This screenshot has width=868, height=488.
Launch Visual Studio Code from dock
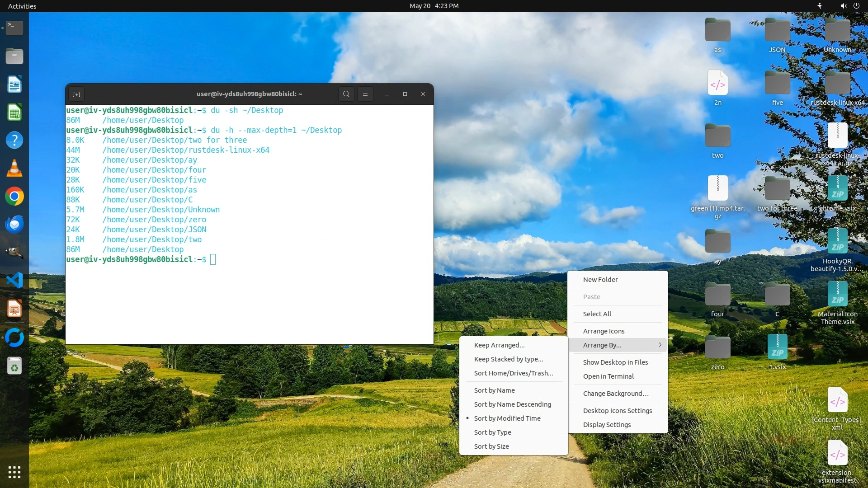(14, 281)
